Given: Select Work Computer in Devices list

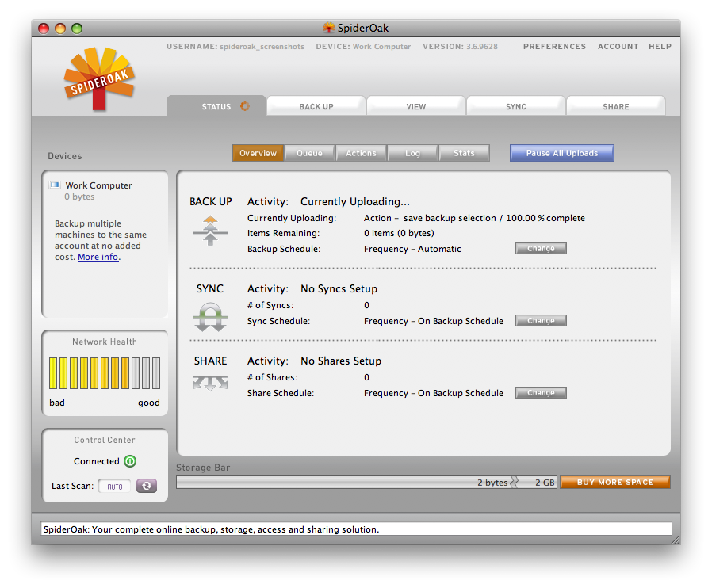Looking at the screenshot, I should (x=98, y=185).
